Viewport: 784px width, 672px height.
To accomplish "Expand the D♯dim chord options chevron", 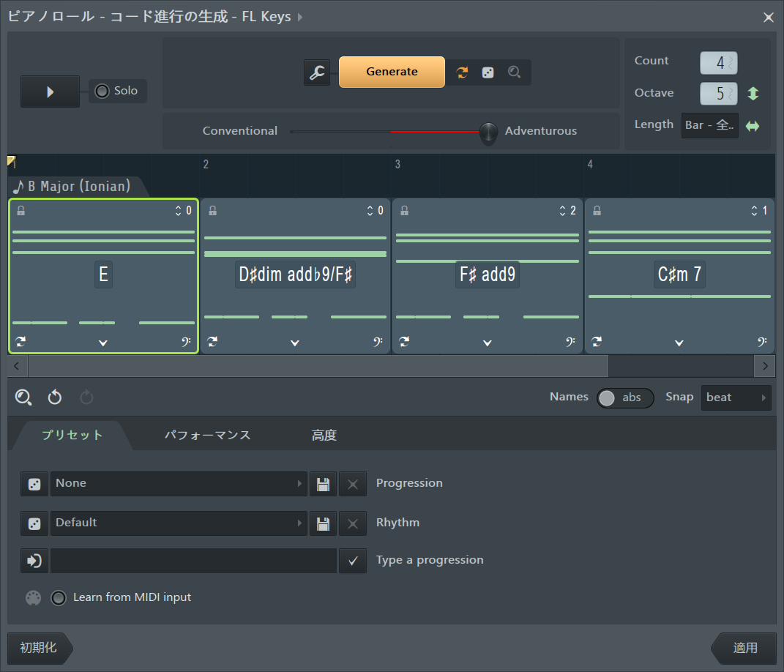I will 295,343.
